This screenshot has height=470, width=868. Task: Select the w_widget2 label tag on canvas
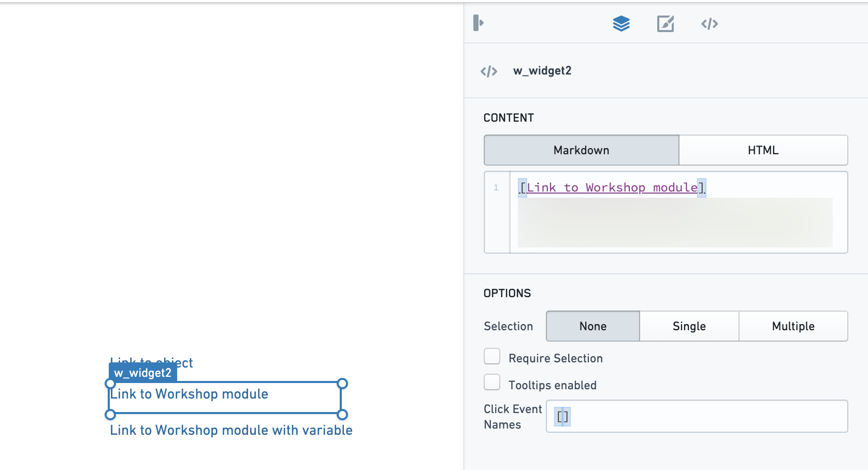[143, 373]
